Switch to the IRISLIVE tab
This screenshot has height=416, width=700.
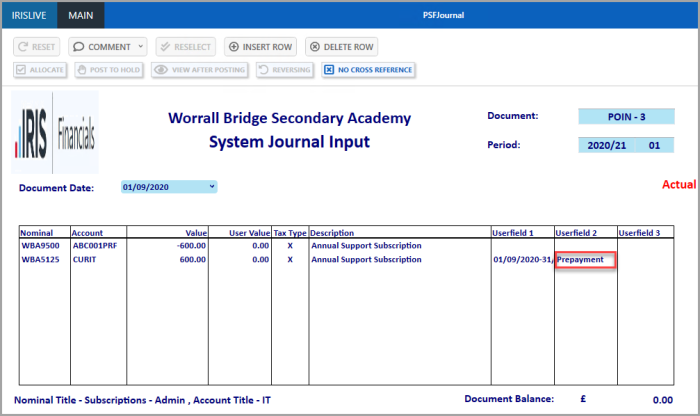pos(29,14)
